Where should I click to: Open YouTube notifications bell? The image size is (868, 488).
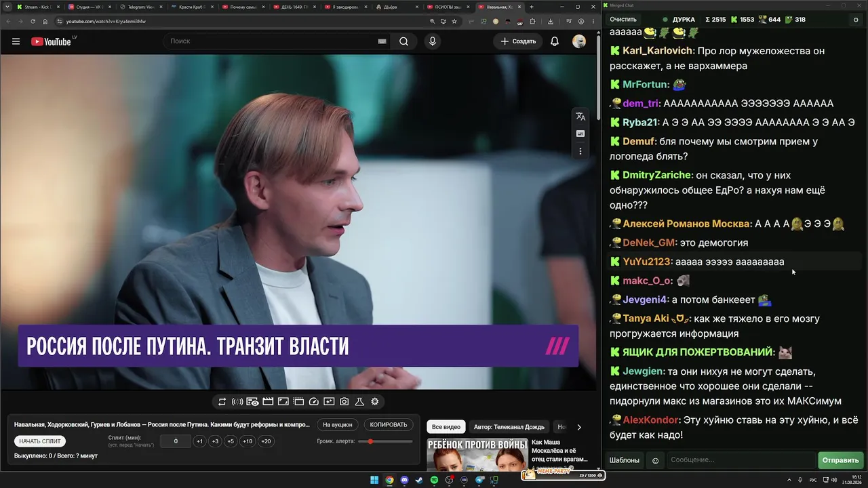tap(555, 41)
